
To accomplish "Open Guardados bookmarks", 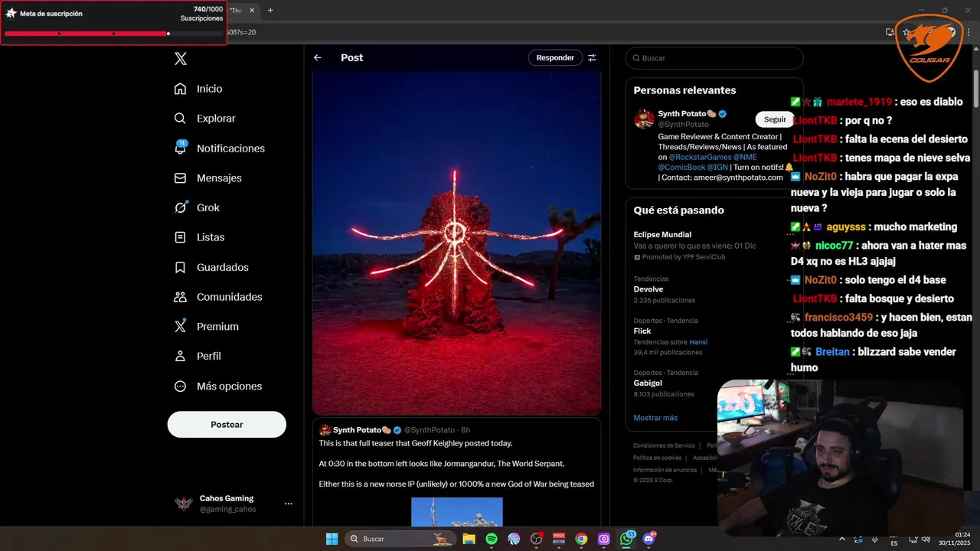I will (x=211, y=267).
